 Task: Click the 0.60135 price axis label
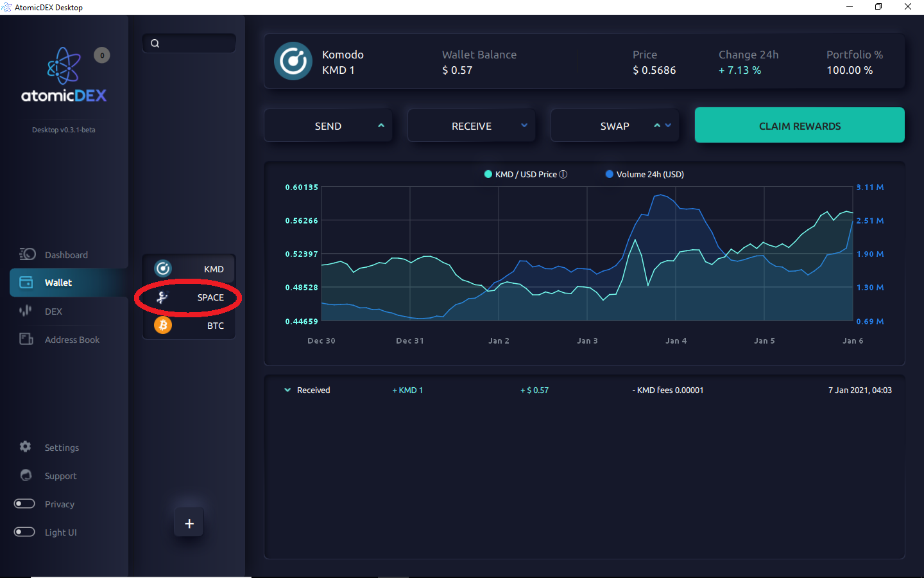coord(302,187)
